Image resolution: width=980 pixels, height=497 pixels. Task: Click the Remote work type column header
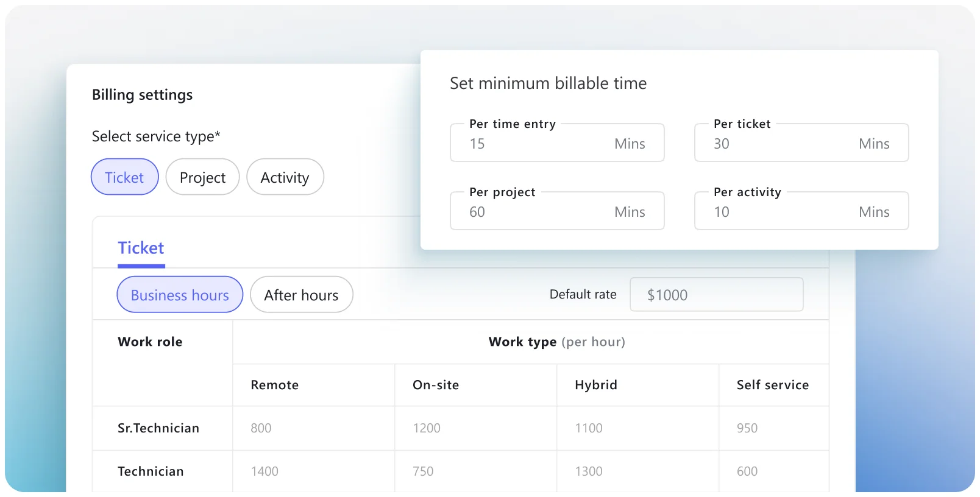point(275,385)
